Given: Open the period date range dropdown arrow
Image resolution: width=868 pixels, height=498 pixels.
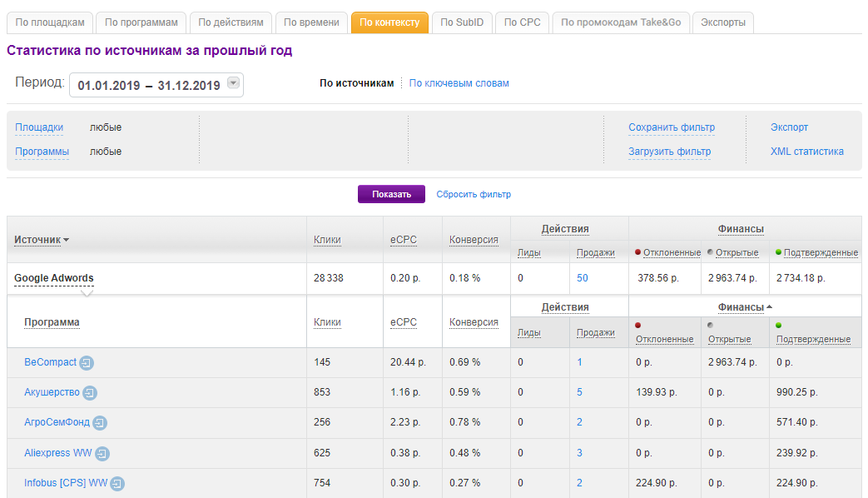Looking at the screenshot, I should click(233, 83).
